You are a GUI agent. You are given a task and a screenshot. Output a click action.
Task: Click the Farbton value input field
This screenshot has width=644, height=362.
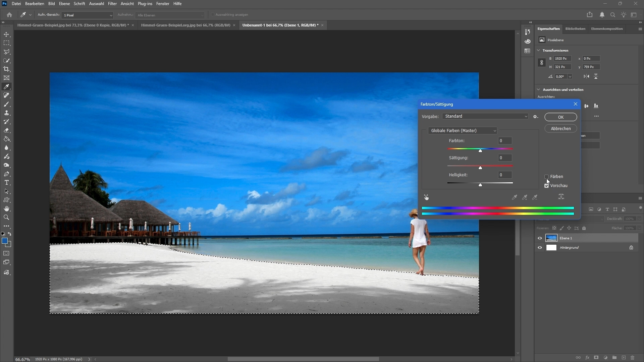coord(505,141)
